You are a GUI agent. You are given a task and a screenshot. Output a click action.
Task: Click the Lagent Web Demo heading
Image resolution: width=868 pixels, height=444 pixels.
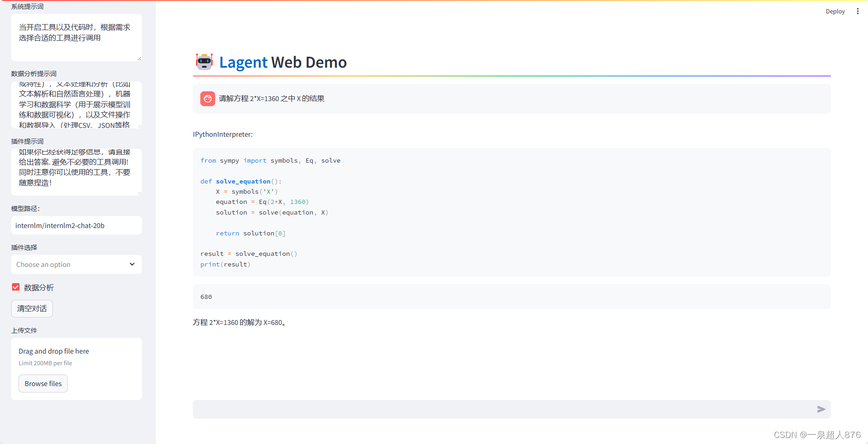pos(283,62)
